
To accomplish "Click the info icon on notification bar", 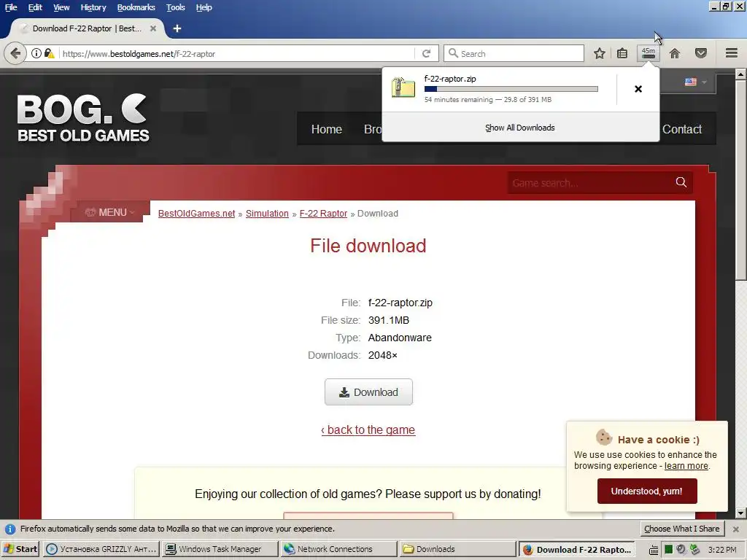I will pos(10,529).
